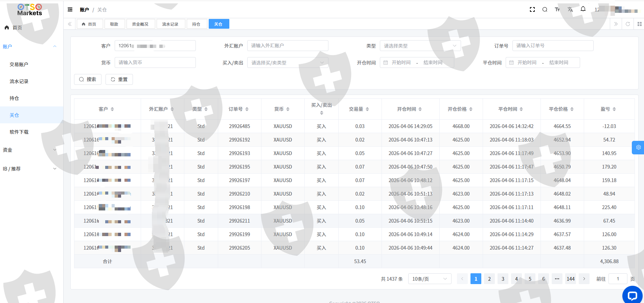Open 流水记录 in the sidebar
Image resolution: width=644 pixels, height=303 pixels.
[19, 81]
